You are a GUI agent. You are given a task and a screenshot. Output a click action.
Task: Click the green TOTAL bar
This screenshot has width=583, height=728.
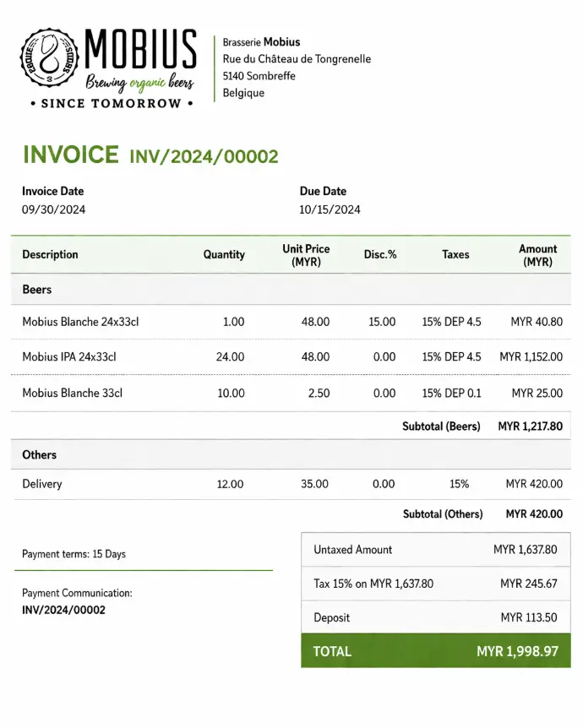click(x=435, y=651)
